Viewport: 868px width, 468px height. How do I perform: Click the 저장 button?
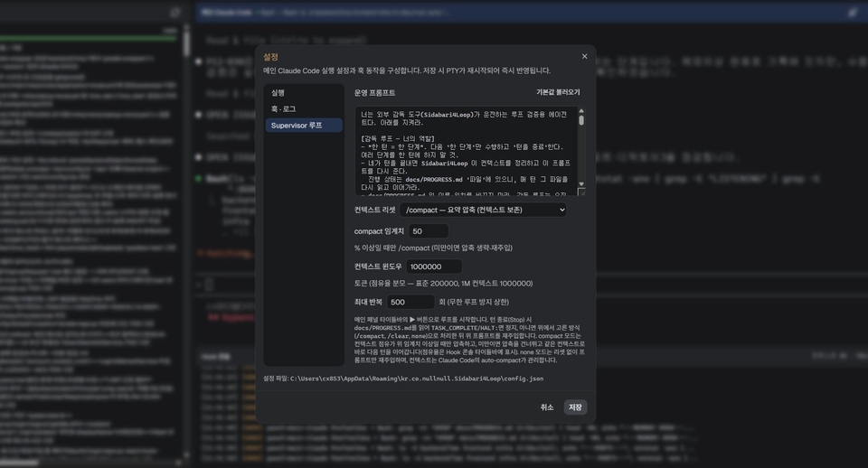click(575, 407)
